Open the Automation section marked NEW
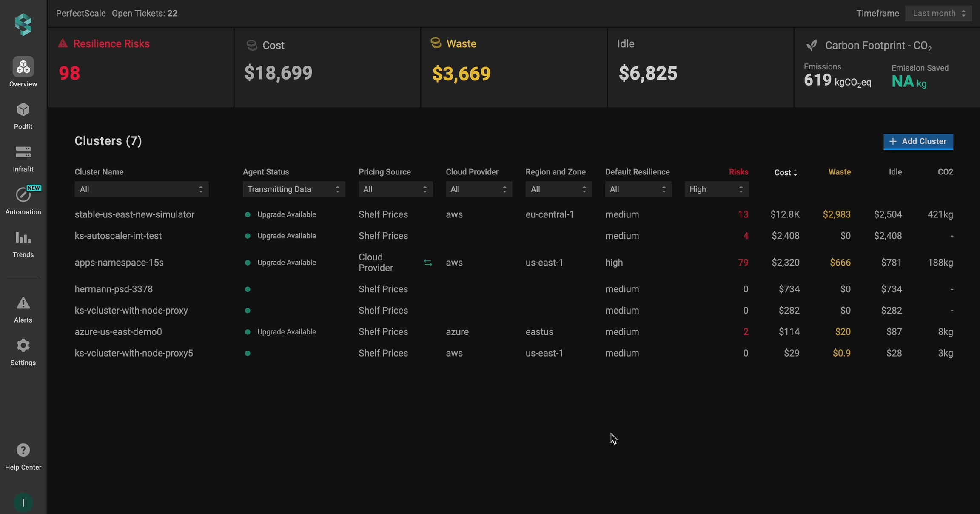Screen dimensions: 980x514 23,201
